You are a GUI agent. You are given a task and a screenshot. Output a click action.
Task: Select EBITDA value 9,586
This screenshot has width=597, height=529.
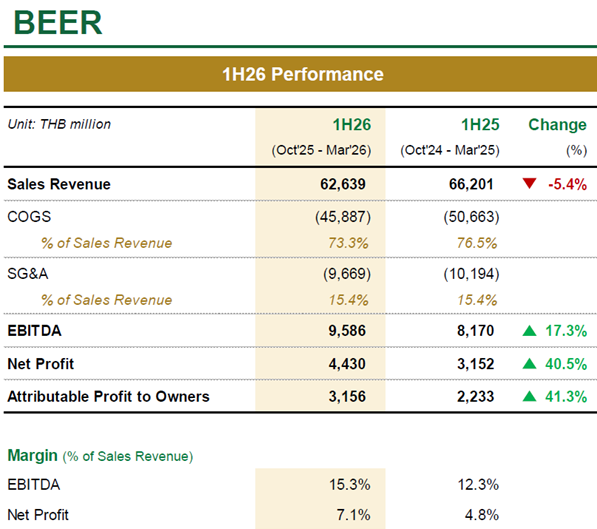pyautogui.click(x=347, y=331)
